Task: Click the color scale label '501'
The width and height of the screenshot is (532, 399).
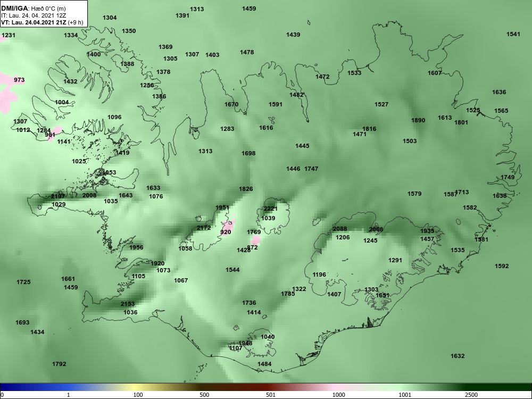Action: click(270, 395)
